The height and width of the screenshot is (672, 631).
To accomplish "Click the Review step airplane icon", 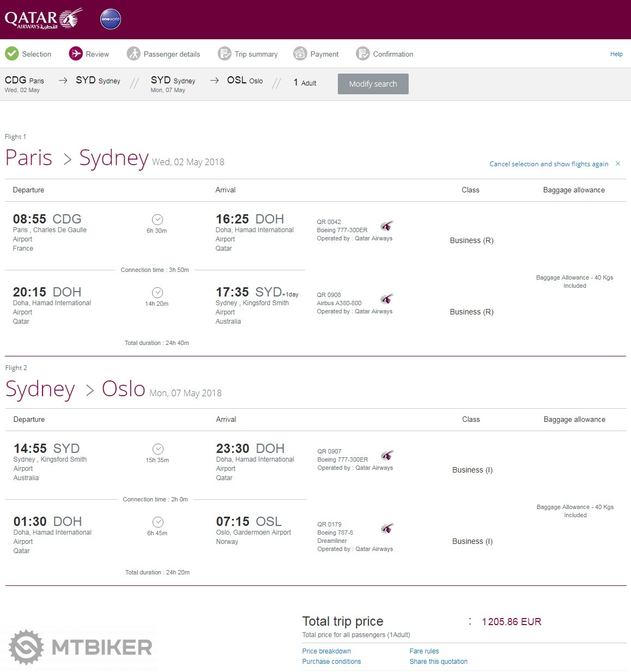I will tap(76, 53).
